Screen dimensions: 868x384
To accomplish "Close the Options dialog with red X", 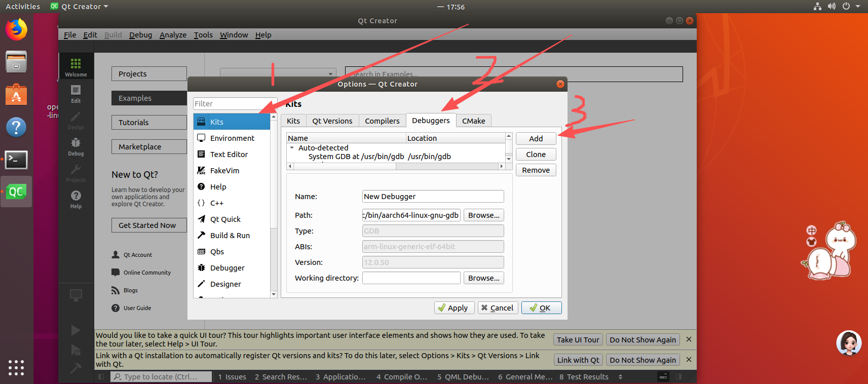I will click(x=560, y=84).
